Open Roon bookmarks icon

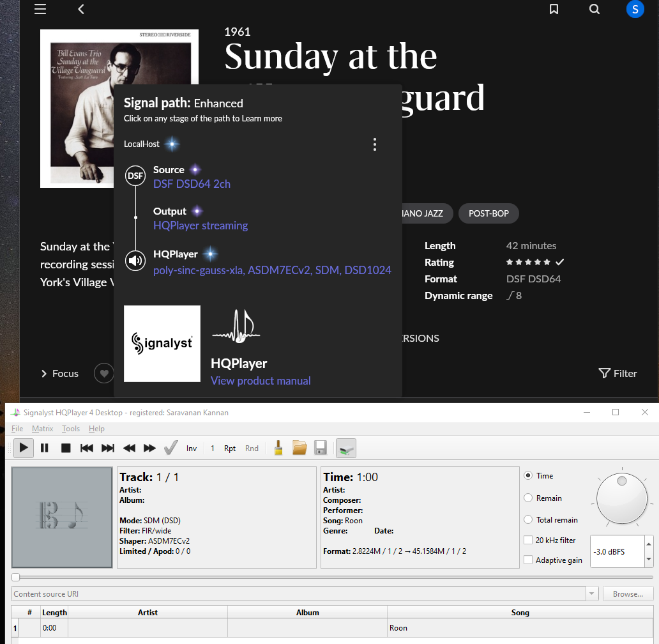pos(554,9)
